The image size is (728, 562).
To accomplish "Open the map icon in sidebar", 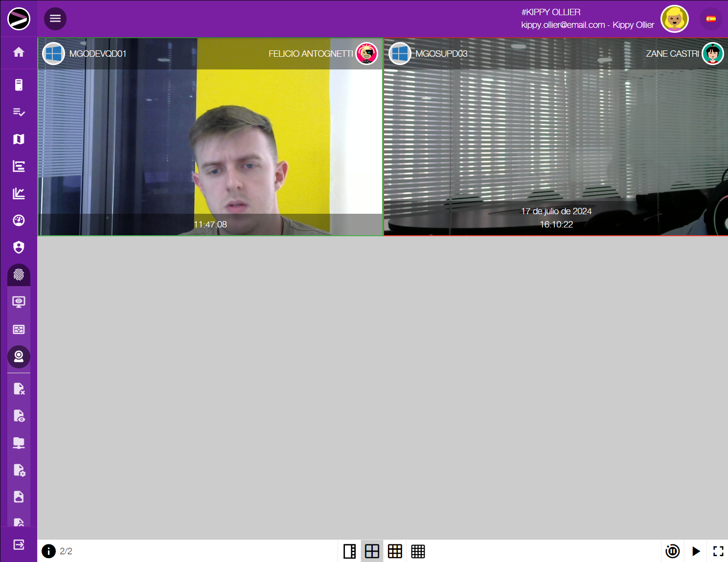I will click(19, 139).
